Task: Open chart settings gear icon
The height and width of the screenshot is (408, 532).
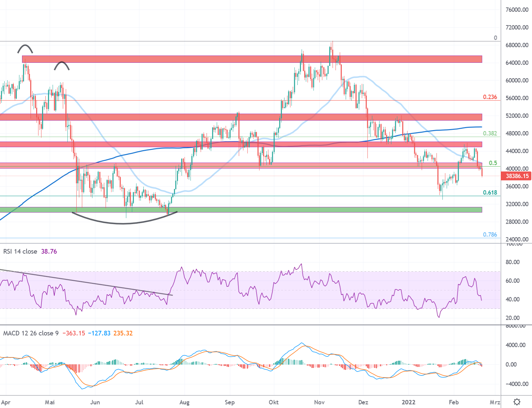Action: point(517,402)
